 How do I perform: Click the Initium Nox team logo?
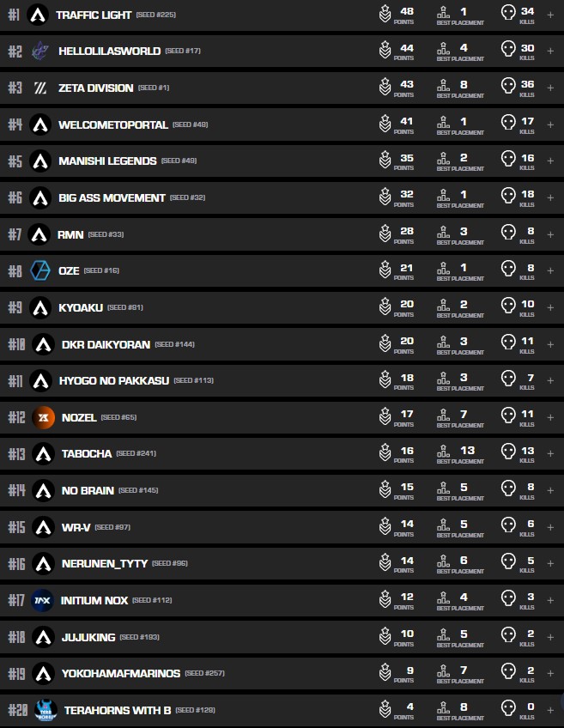42,600
